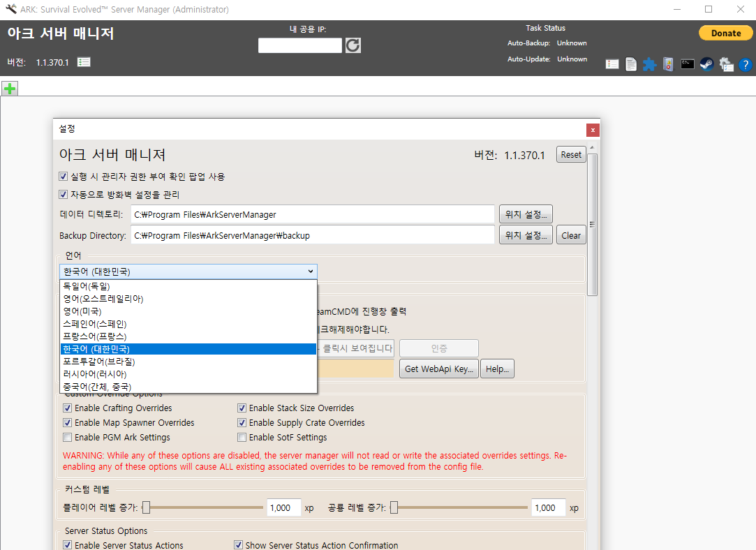Select 러시아어(러시아) from the language list
756x550 pixels.
point(188,374)
